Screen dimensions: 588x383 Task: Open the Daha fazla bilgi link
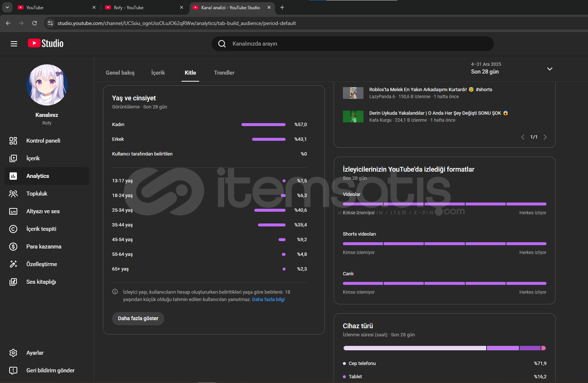268,300
